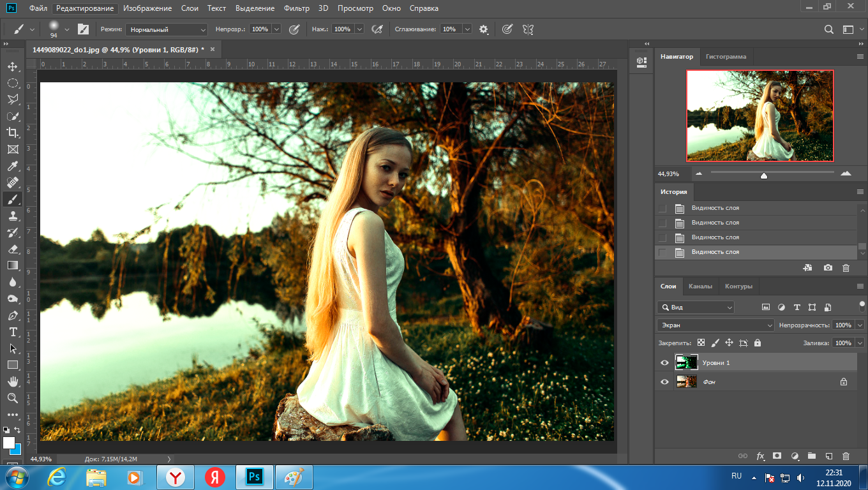
Task: Open the brush settings panel icon
Action: [83, 29]
